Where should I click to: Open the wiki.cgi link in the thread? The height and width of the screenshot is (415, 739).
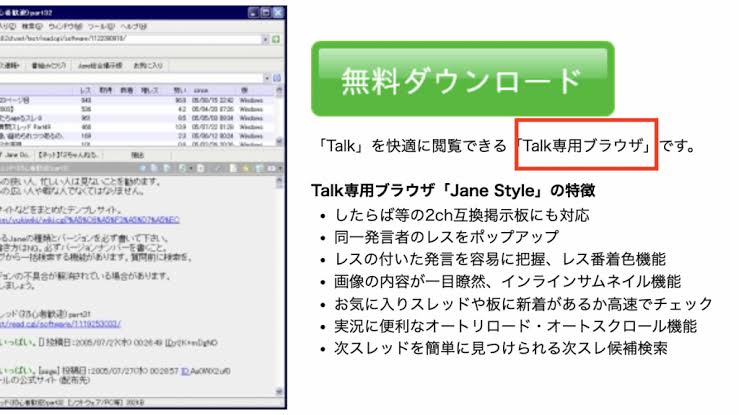click(90, 220)
